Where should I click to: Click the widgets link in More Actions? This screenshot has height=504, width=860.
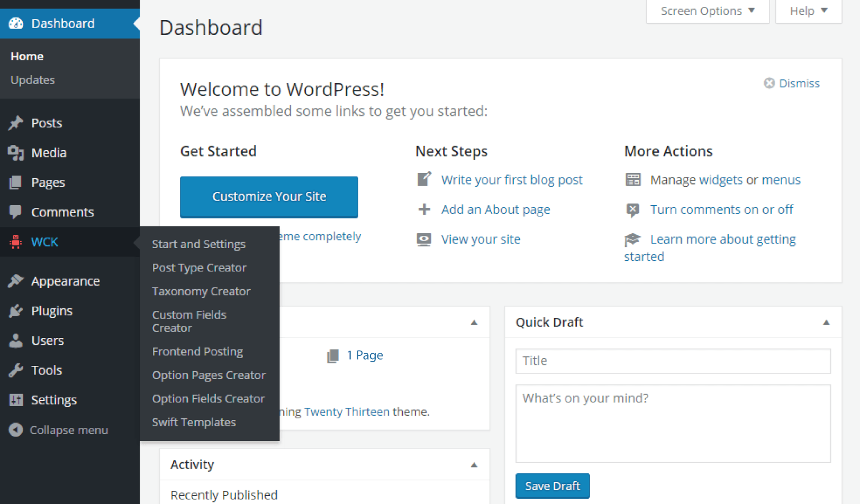coord(721,180)
